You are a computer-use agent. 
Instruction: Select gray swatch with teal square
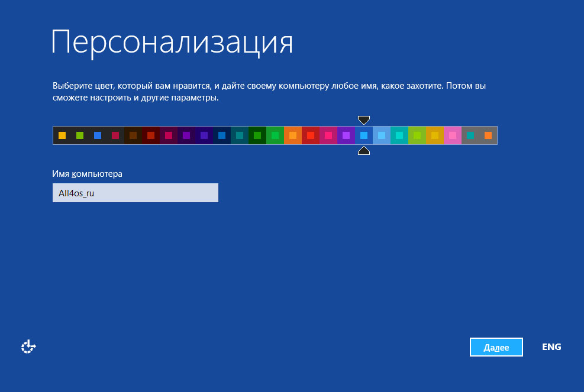point(470,135)
